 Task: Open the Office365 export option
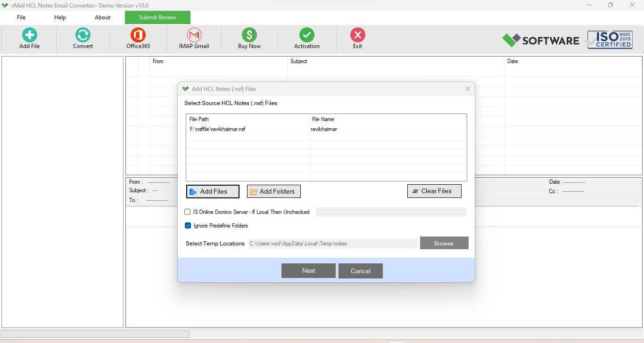coord(138,35)
